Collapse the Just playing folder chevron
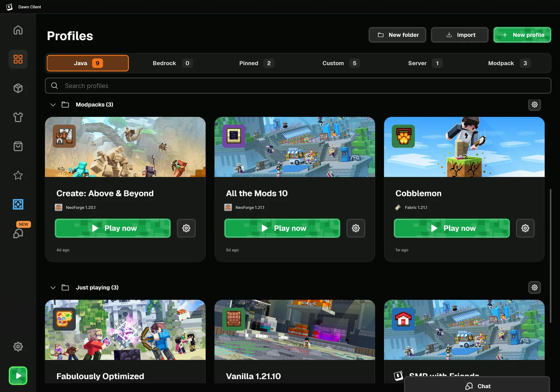Screen dimensions: 560x392 click(53, 288)
